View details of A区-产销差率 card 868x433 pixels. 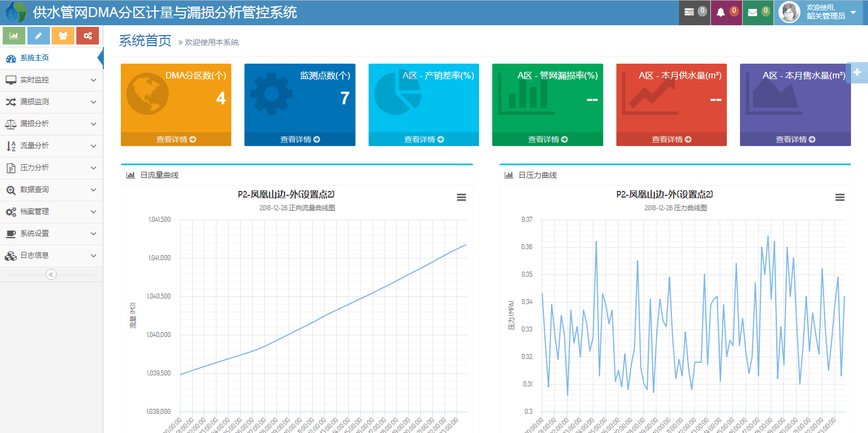click(424, 139)
